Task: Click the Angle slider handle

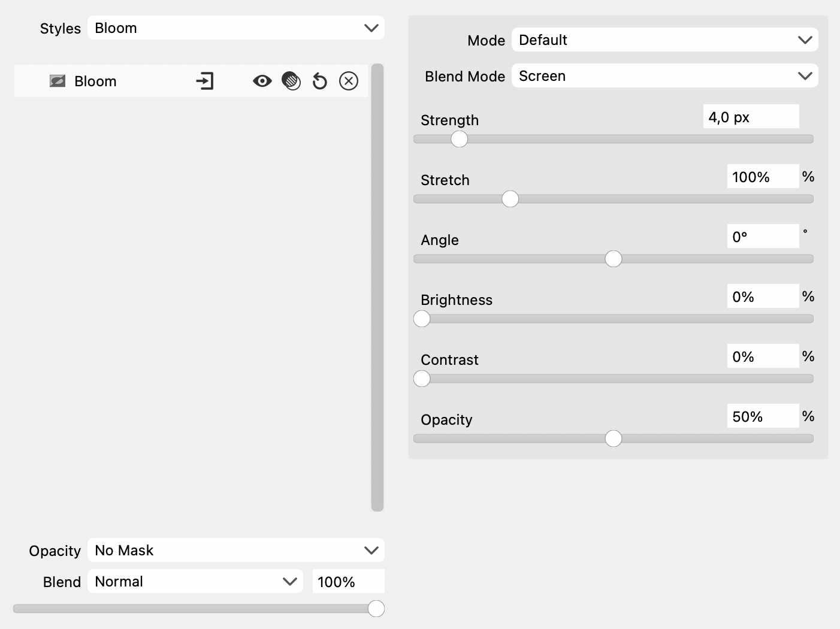Action: 613,259
